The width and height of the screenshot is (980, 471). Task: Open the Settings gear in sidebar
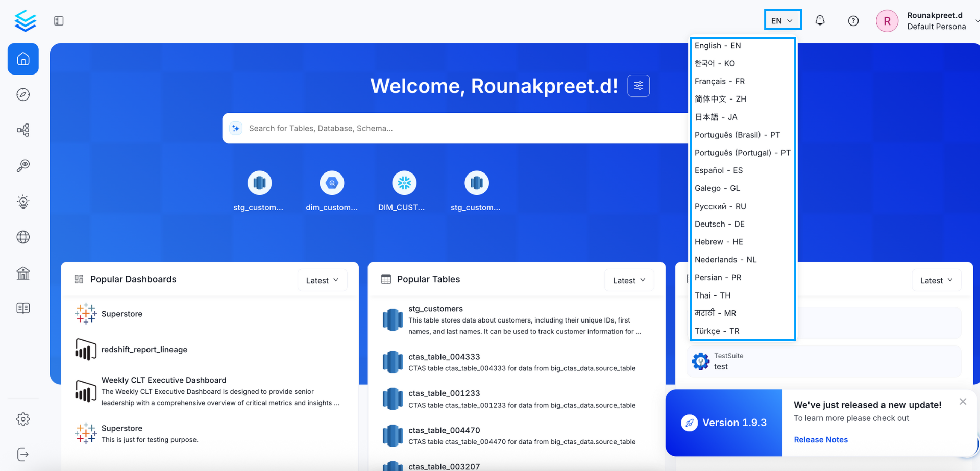(x=23, y=419)
